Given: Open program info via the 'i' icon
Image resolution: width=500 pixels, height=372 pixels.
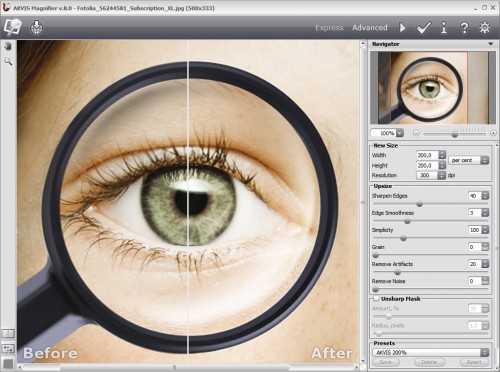Looking at the screenshot, I should 444,27.
